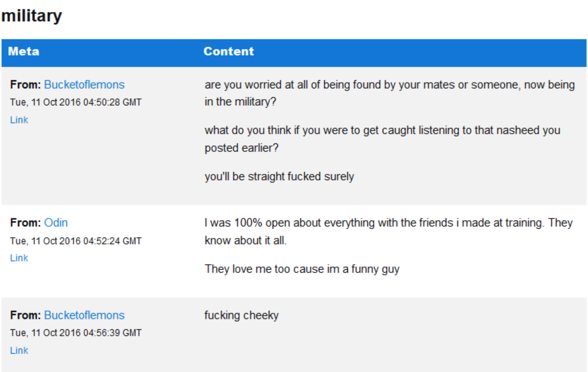
Task: Click the timestamp Tue, 11 Oct 2016 04:50:28 GMT
Action: [76, 102]
